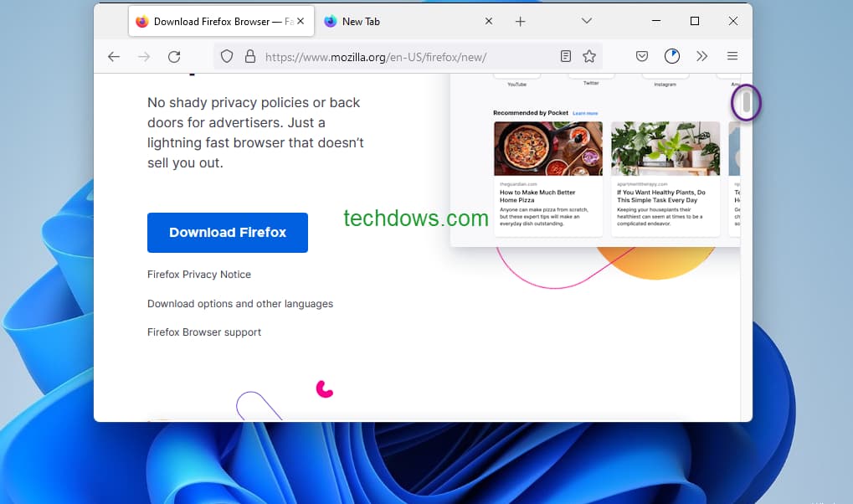View site security via padlock icon
This screenshot has width=853, height=504.
250,56
